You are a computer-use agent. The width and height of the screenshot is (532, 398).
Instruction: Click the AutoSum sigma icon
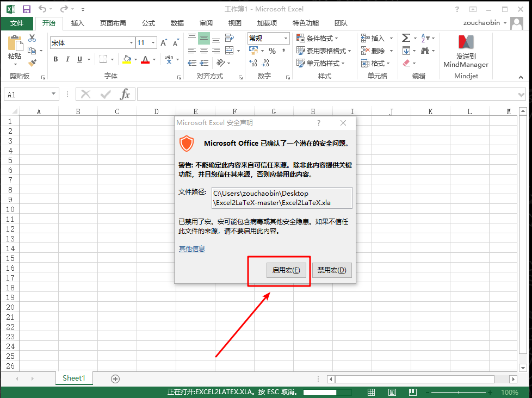click(x=406, y=38)
